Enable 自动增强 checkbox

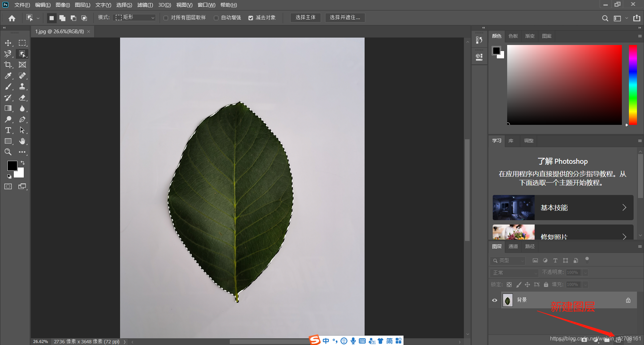(216, 18)
